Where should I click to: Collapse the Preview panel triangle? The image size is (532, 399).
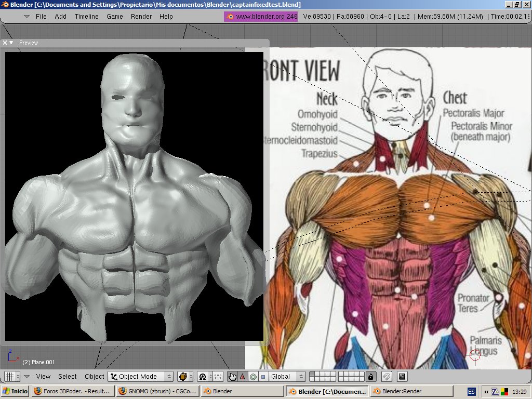point(11,43)
